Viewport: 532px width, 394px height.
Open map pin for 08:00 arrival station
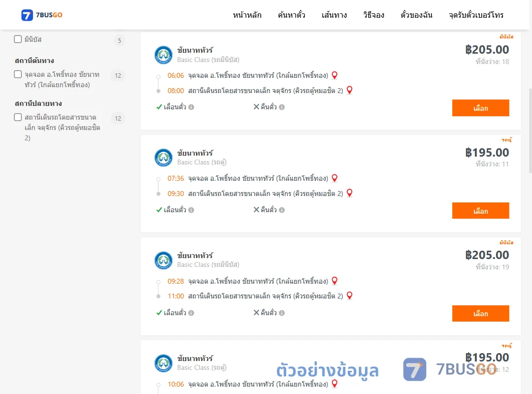click(x=349, y=90)
